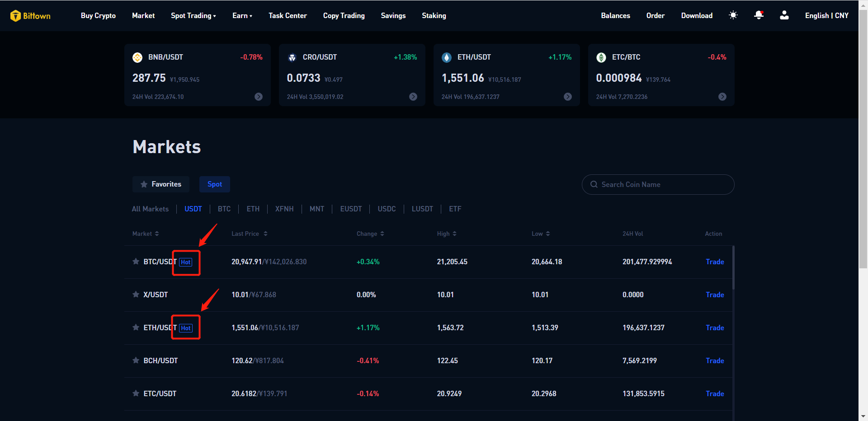The width and height of the screenshot is (868, 421).
Task: Click the BNB coin icon
Action: (137, 57)
